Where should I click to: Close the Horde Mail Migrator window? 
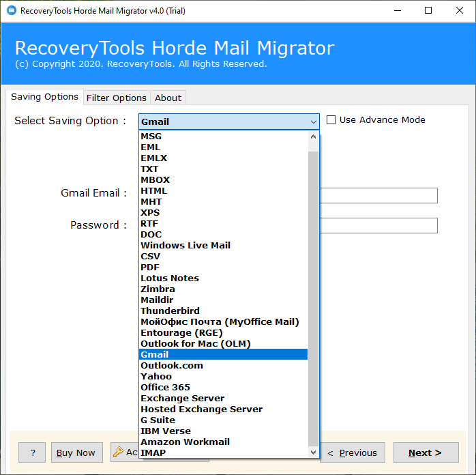pos(460,11)
